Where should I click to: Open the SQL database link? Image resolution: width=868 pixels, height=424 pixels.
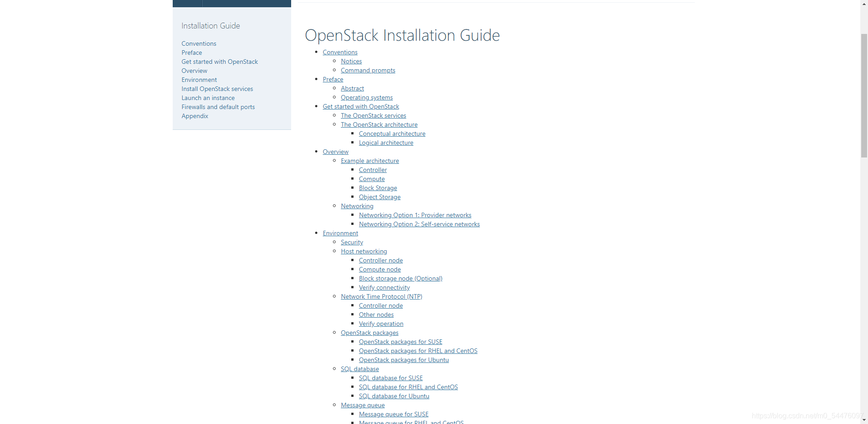click(x=360, y=369)
